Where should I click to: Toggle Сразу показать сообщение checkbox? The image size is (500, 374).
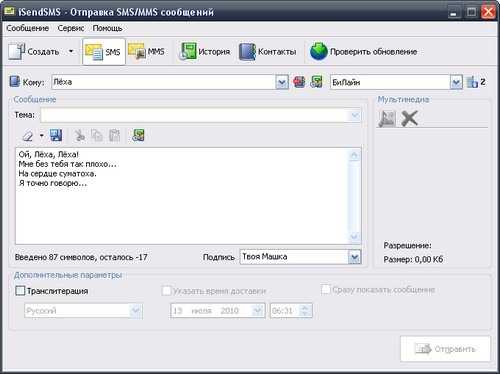[326, 289]
